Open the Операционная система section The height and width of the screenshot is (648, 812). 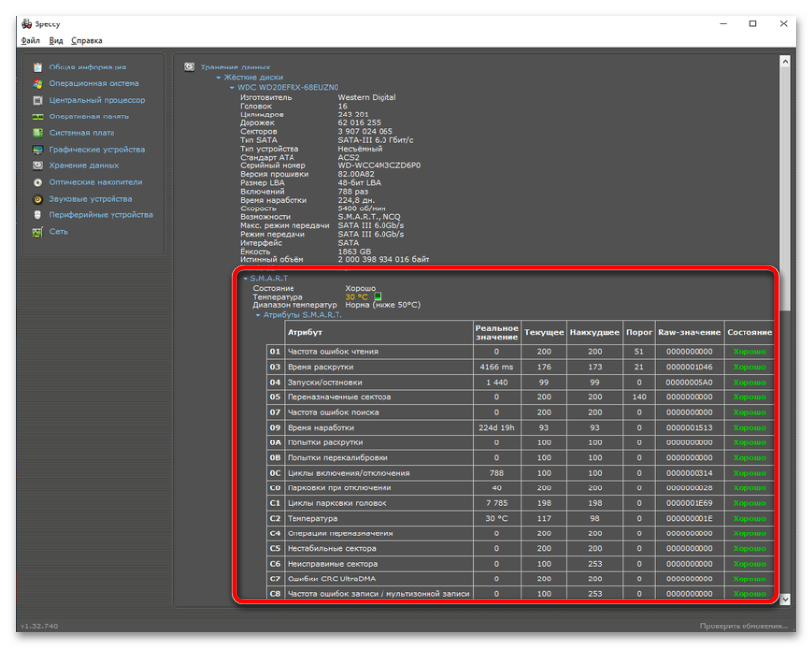pyautogui.click(x=94, y=84)
